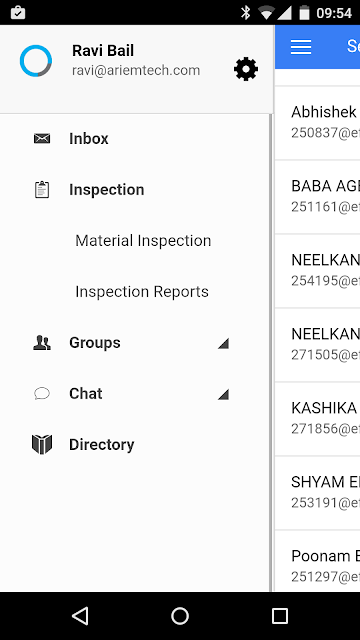This screenshot has width=360, height=640.
Task: Open the KASHIKA contact row
Action: (x=318, y=419)
